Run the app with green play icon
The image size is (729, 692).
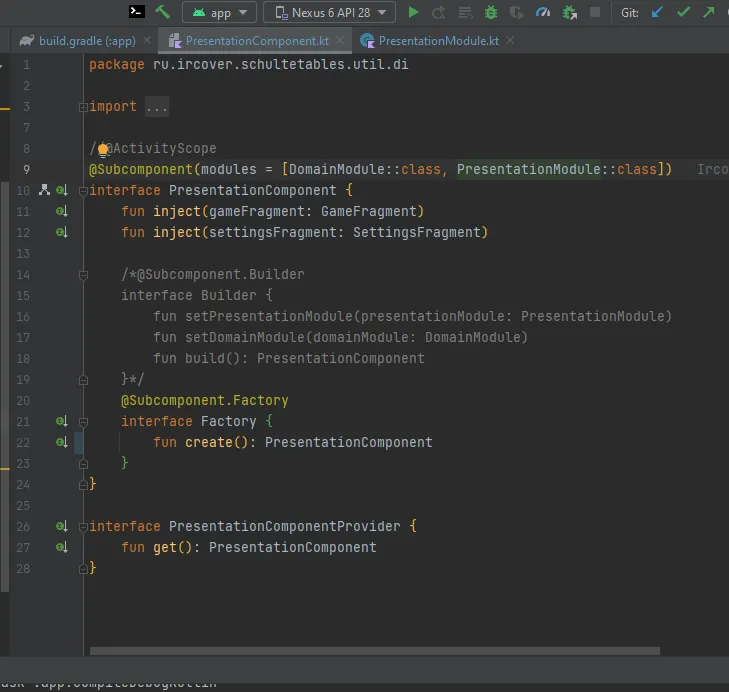point(412,12)
